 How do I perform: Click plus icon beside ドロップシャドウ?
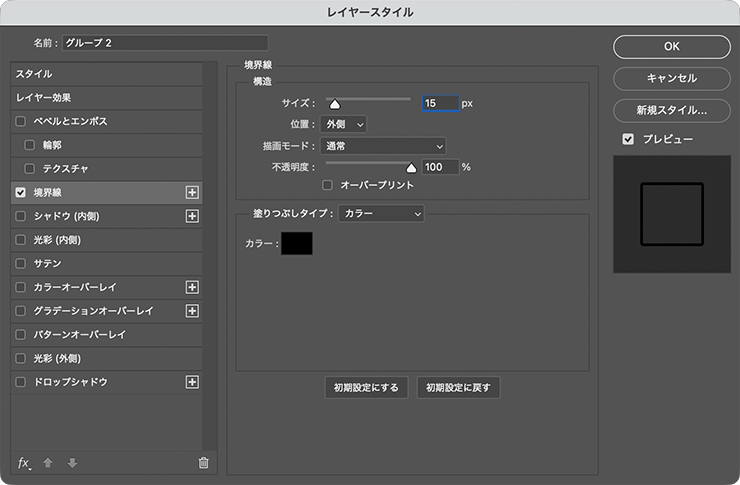click(193, 382)
